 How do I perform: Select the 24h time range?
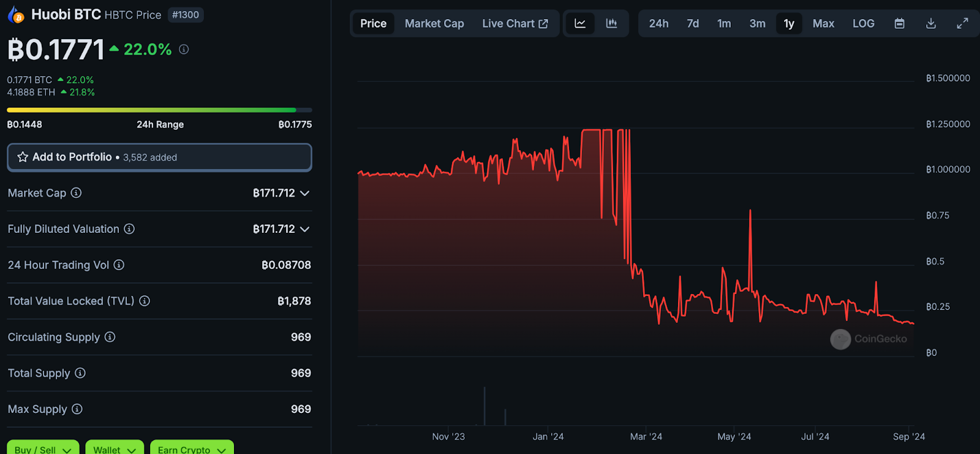(x=659, y=23)
